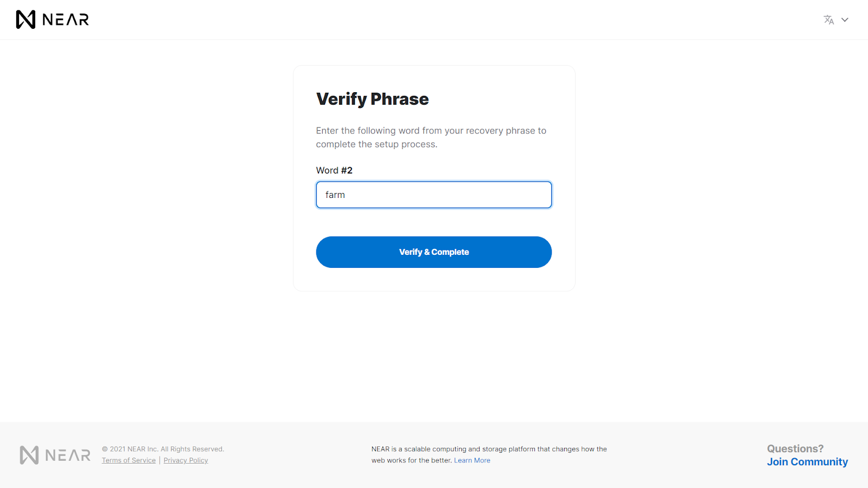Click the NEAR wordmark in the header
The height and width of the screenshot is (488, 868).
pos(66,20)
